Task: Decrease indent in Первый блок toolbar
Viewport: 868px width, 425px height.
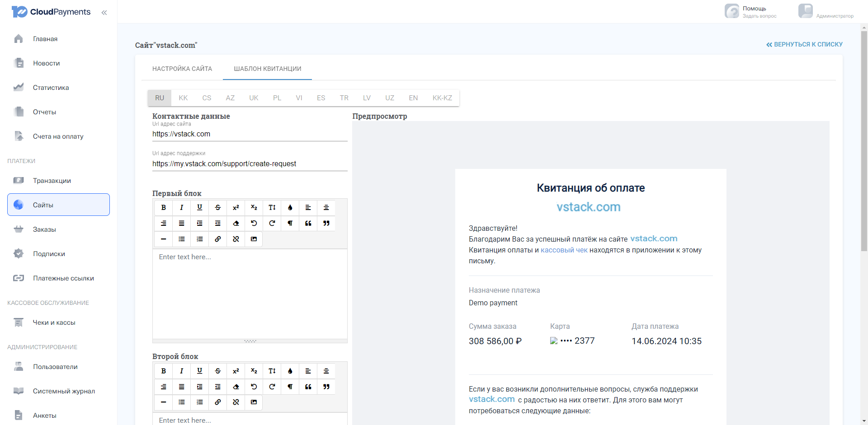Action: click(218, 223)
